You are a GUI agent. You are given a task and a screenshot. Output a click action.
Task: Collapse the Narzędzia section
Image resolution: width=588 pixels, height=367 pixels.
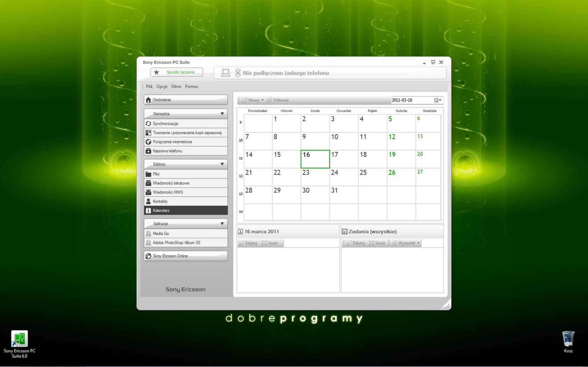coord(222,114)
